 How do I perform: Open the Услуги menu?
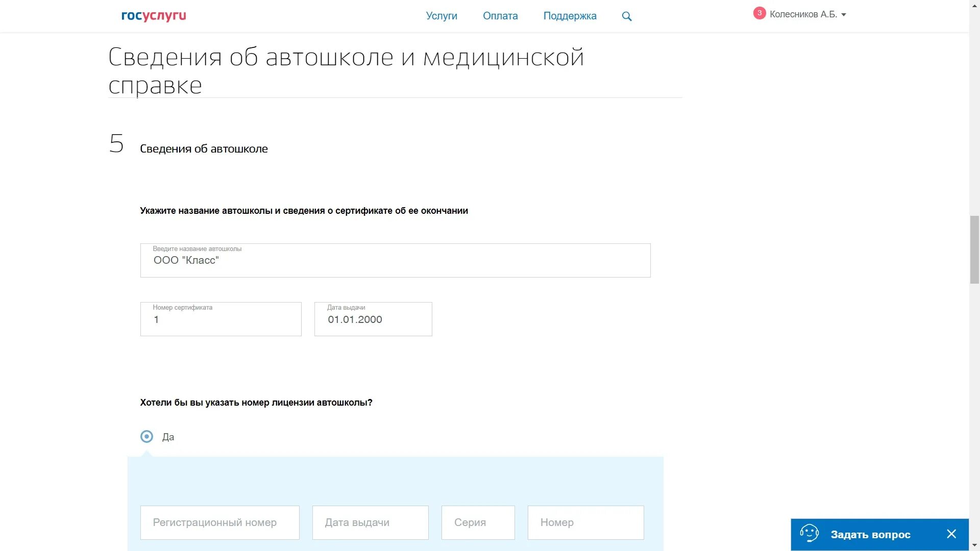[441, 16]
